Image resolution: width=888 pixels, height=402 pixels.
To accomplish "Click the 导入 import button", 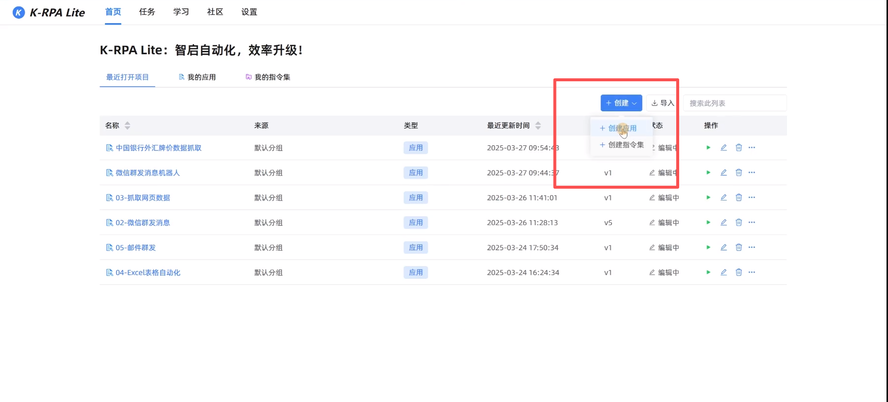I will tap(663, 103).
